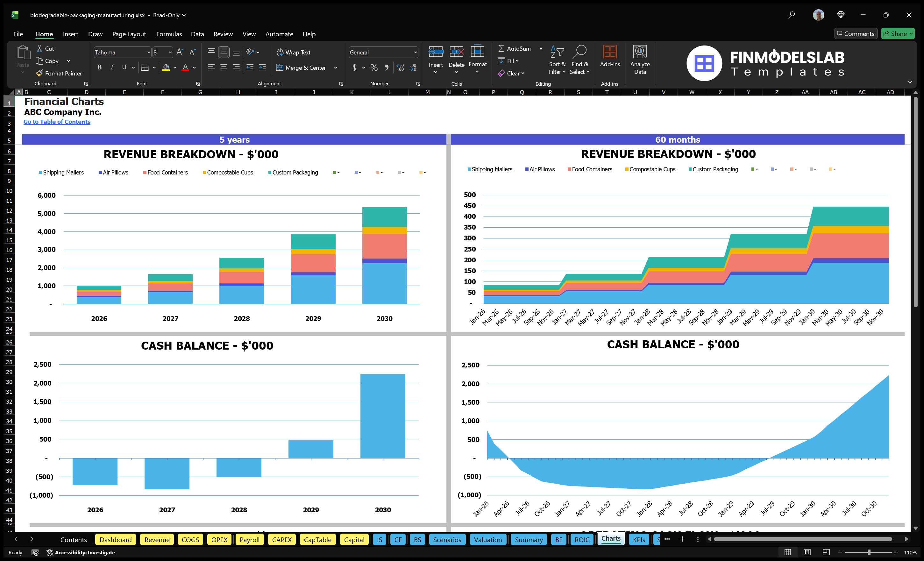Open the Comments panel
924x561 pixels.
855,33
